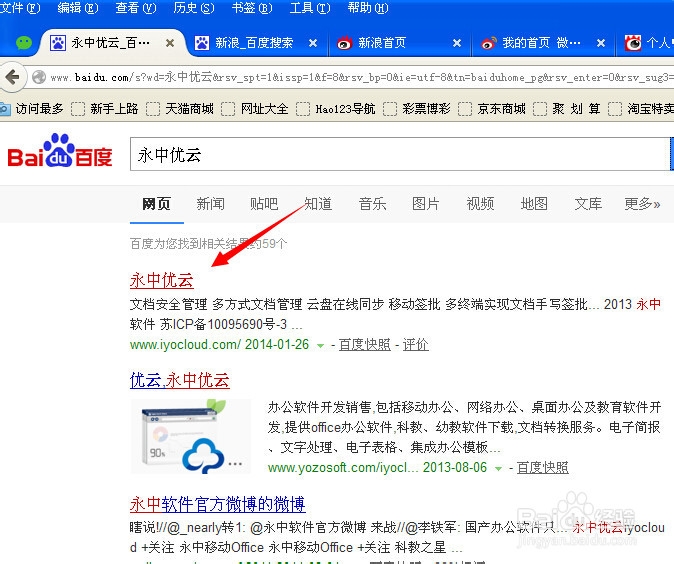This screenshot has width=674, height=564.
Task: Click the Baidu paw icon on 新浪_百度搜索 tab
Action: pos(202,43)
